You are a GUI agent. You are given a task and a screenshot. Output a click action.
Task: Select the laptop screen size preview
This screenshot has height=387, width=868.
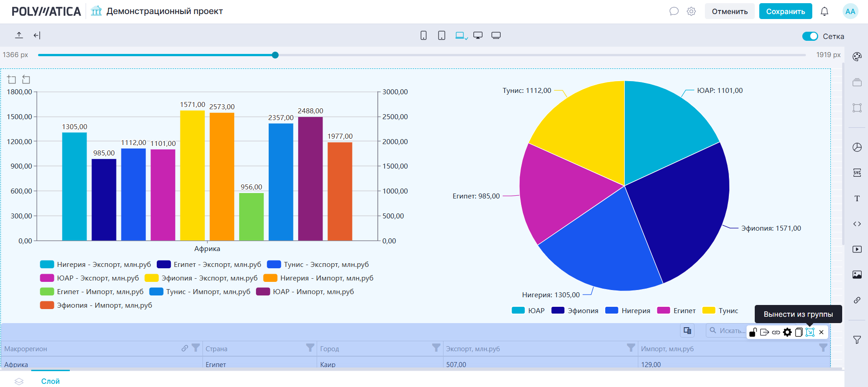coord(460,35)
